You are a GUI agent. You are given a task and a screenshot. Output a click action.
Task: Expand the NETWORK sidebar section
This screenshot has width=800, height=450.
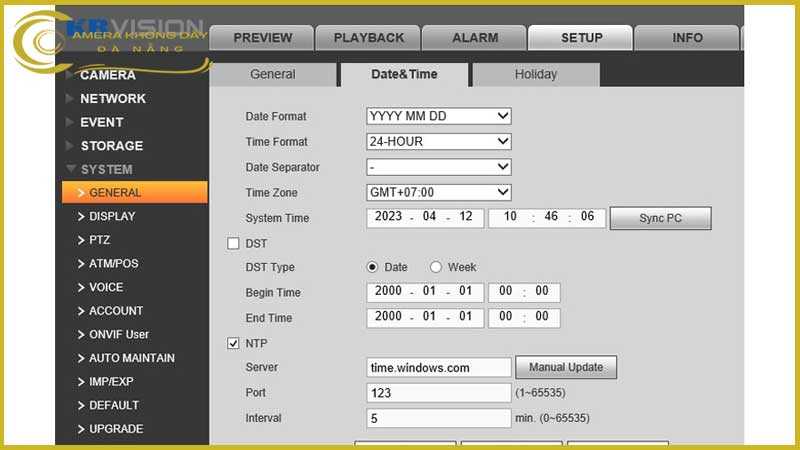pos(112,98)
